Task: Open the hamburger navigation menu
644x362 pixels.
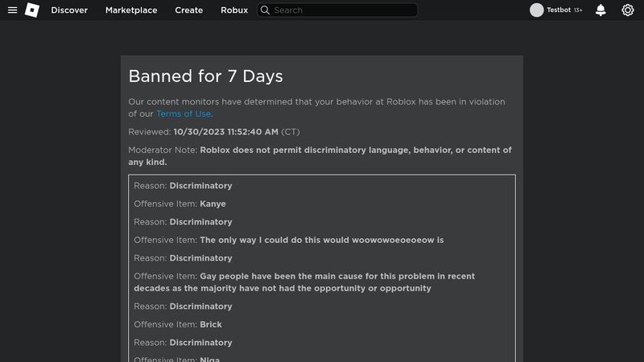Action: [12, 10]
